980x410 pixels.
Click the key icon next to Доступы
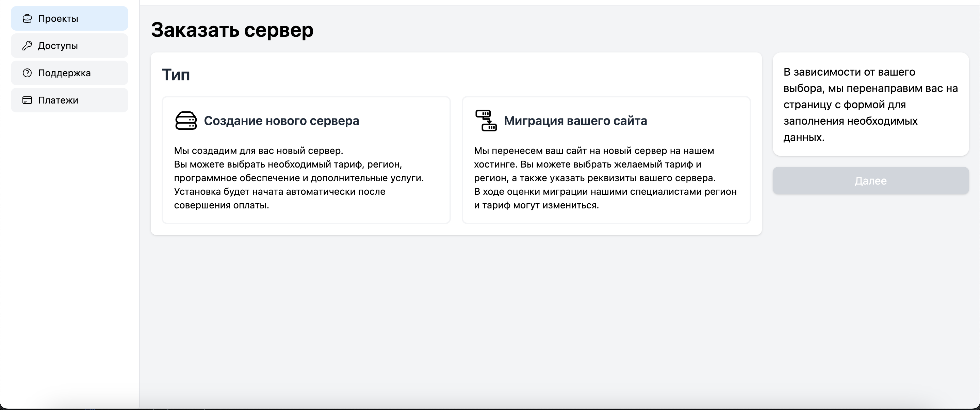pos(27,46)
